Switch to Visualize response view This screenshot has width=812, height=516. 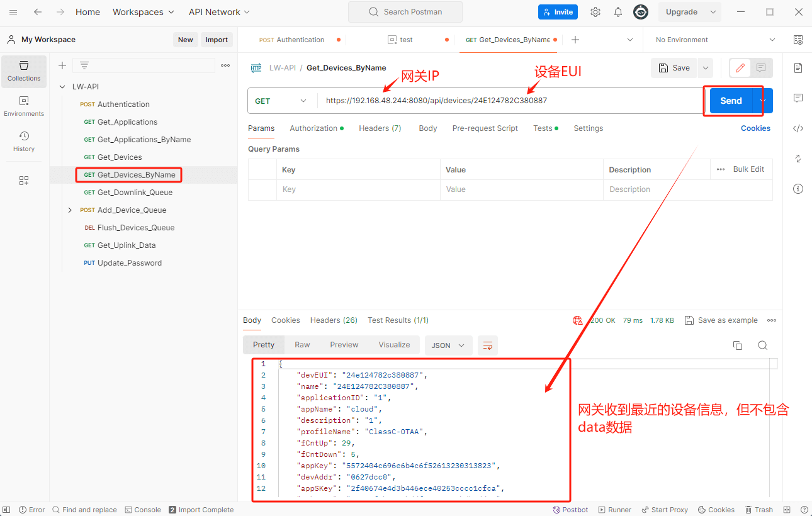394,345
